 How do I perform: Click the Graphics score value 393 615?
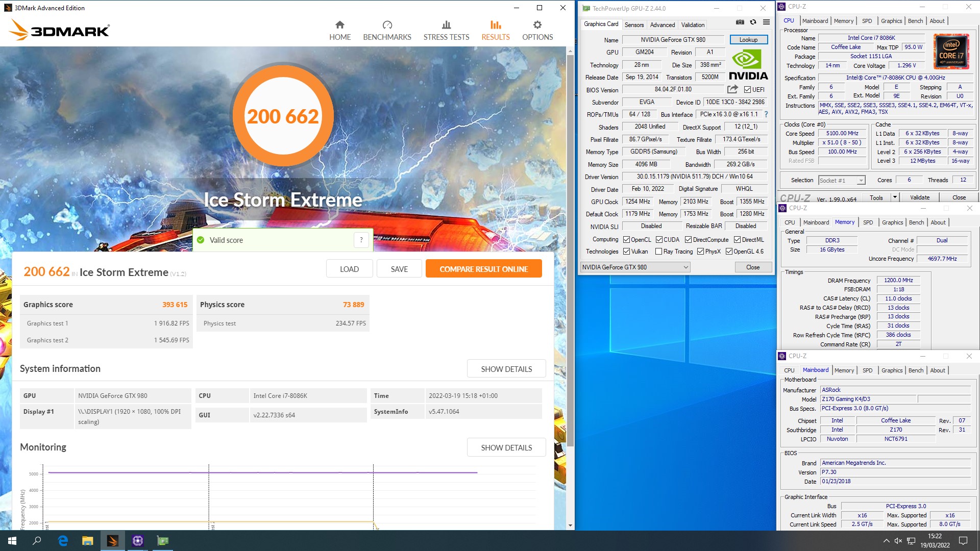[175, 305]
